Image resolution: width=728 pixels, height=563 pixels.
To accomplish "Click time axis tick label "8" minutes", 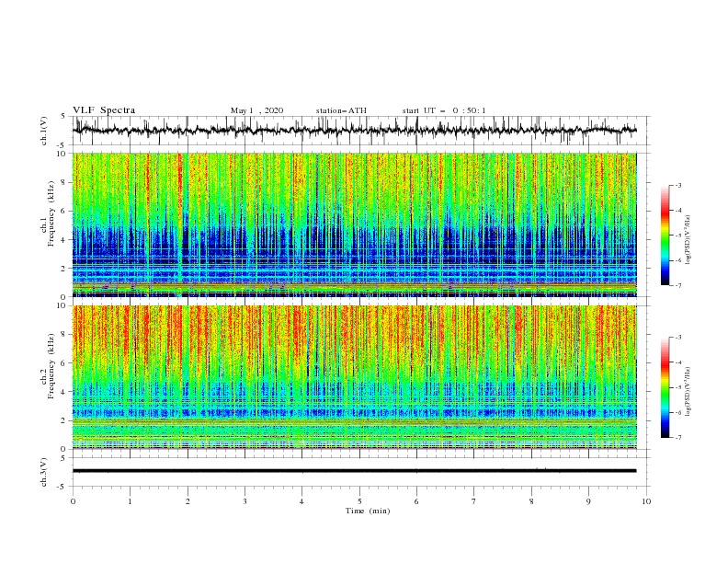I will pyautogui.click(x=531, y=501).
